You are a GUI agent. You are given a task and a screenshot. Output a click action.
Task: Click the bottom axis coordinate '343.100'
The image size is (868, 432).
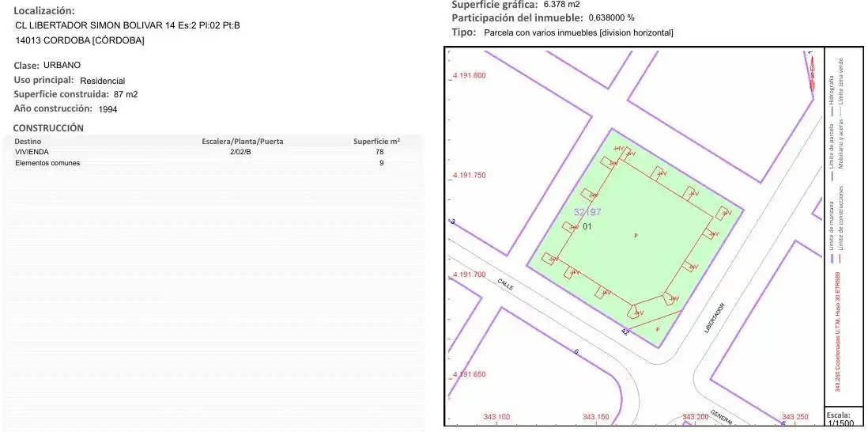[x=496, y=417]
